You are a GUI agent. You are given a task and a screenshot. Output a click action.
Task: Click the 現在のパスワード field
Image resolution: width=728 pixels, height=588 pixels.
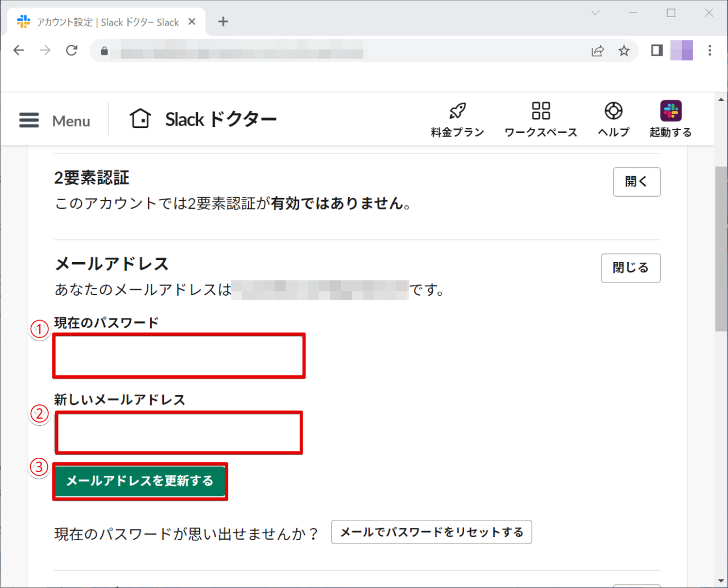179,356
